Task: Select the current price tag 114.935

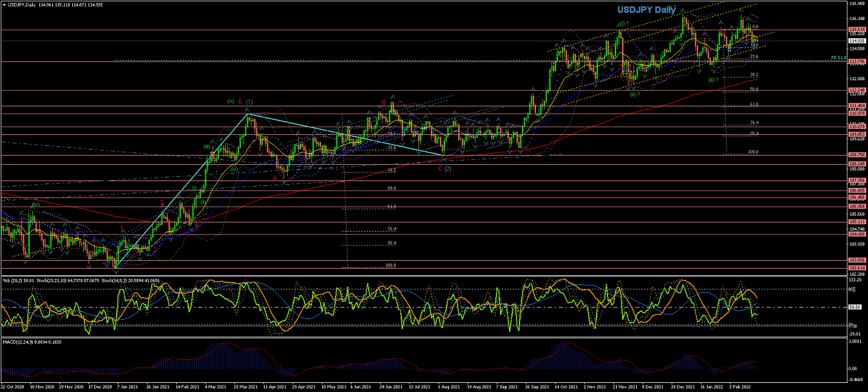Action: (x=856, y=41)
